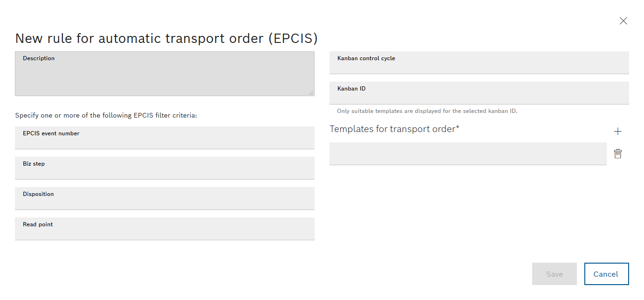The width and height of the screenshot is (644, 300).
Task: Open the Disposition field
Action: pyautogui.click(x=164, y=198)
